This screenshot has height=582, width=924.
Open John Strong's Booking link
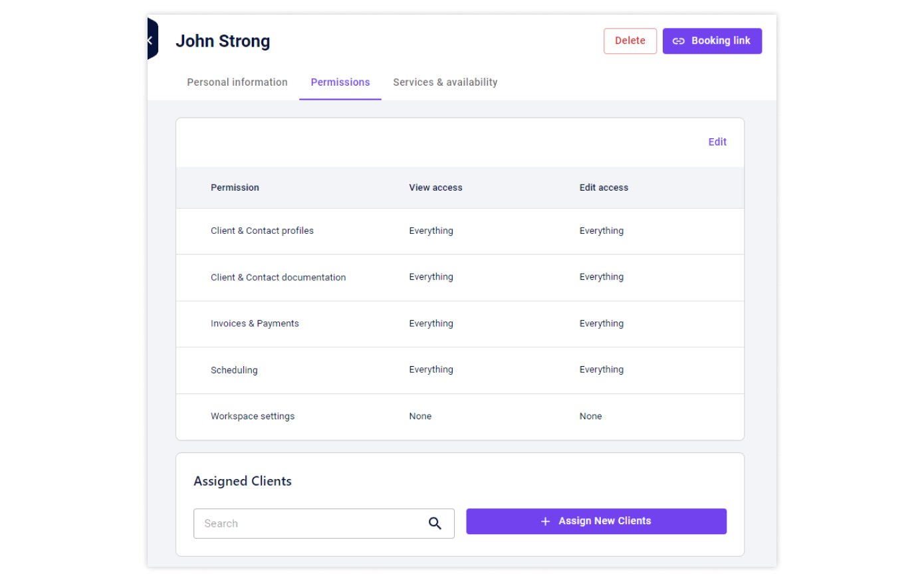click(712, 41)
